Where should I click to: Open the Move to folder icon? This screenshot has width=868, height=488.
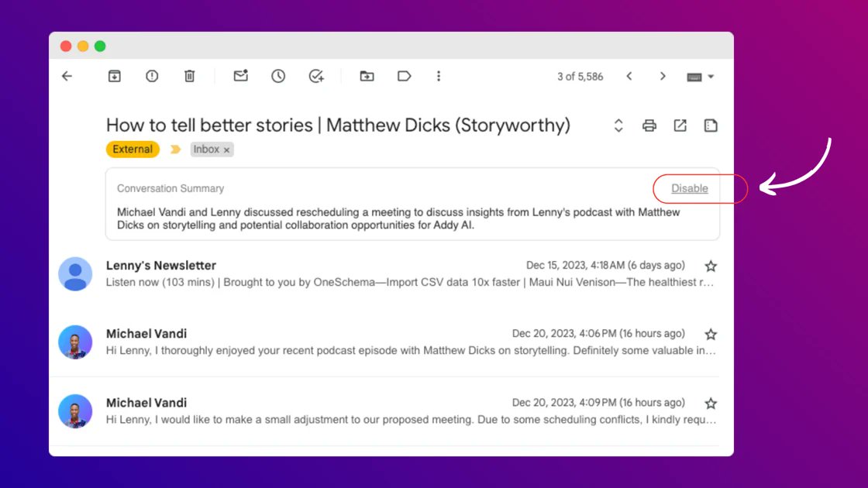(x=367, y=77)
